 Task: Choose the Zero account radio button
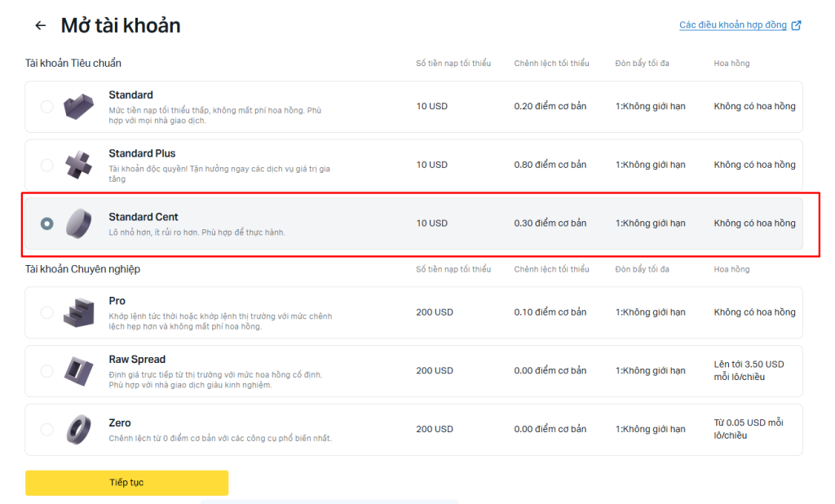46,429
